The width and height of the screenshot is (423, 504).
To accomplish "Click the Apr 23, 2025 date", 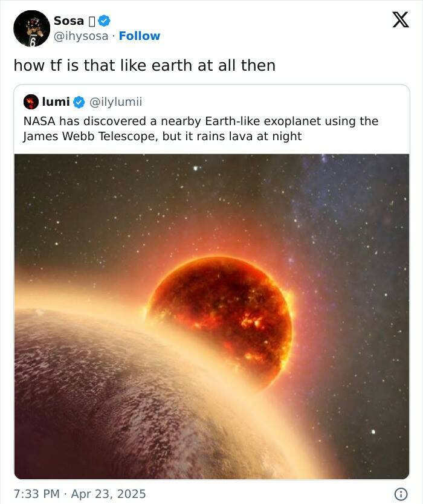I will [x=109, y=494].
